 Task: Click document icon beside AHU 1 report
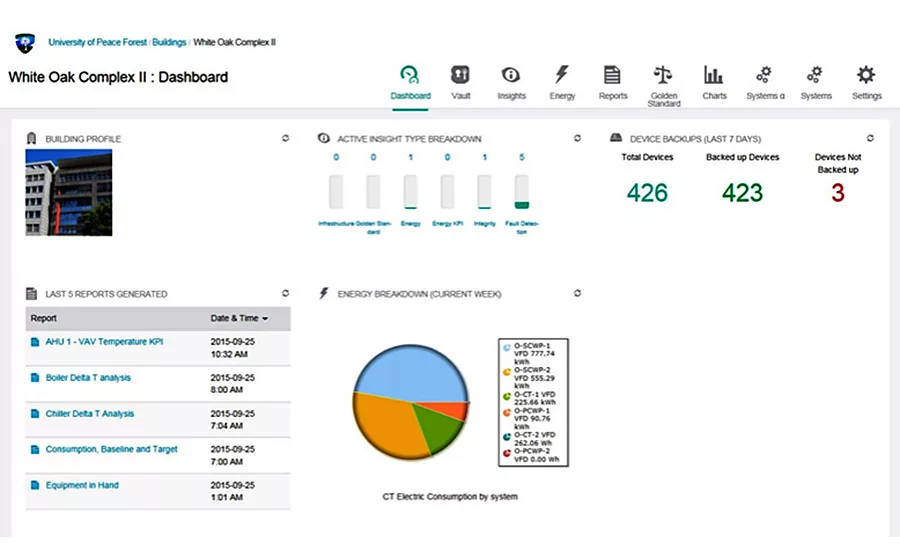point(35,342)
